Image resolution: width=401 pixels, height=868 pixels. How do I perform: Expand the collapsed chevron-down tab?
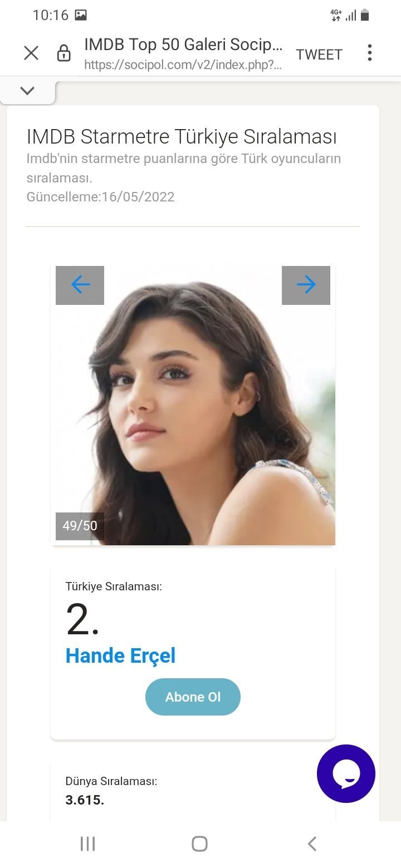click(27, 91)
